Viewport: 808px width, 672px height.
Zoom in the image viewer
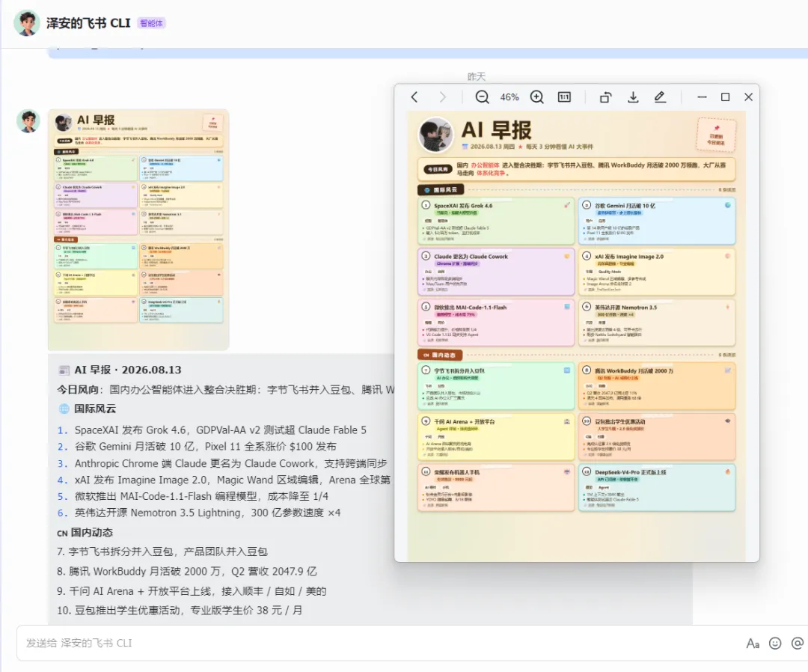537,97
